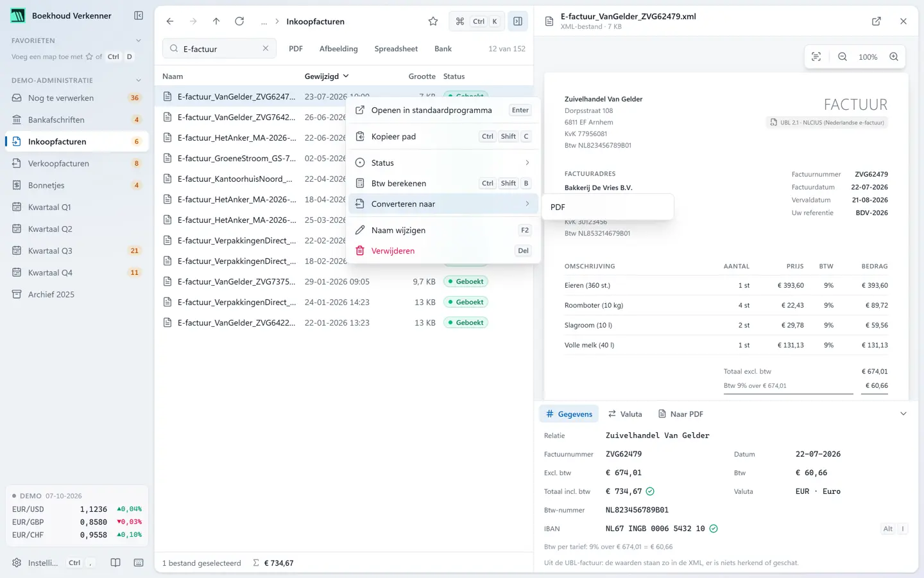This screenshot has height=578, width=924.
Task: Switch to the Valuta tab
Action: pyautogui.click(x=625, y=414)
